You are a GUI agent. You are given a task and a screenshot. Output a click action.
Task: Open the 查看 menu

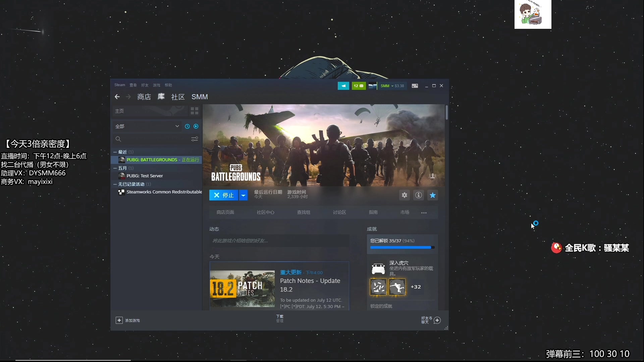pos(133,85)
